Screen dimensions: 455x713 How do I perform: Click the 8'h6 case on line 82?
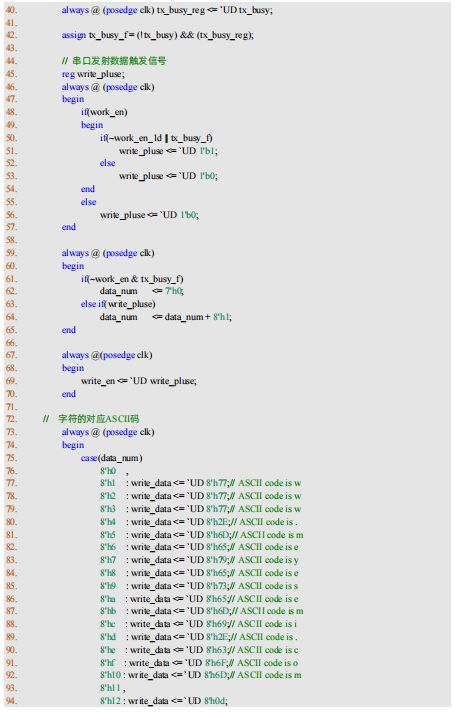pyautogui.click(x=200, y=547)
